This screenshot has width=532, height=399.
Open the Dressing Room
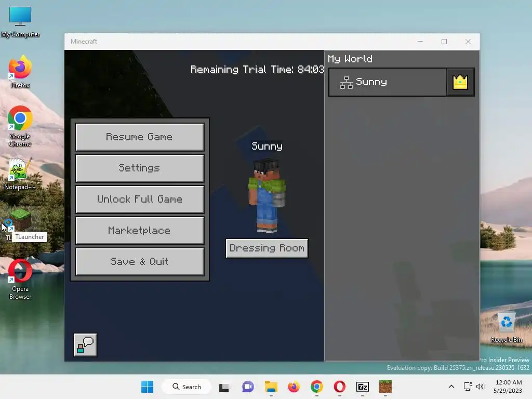[267, 248]
